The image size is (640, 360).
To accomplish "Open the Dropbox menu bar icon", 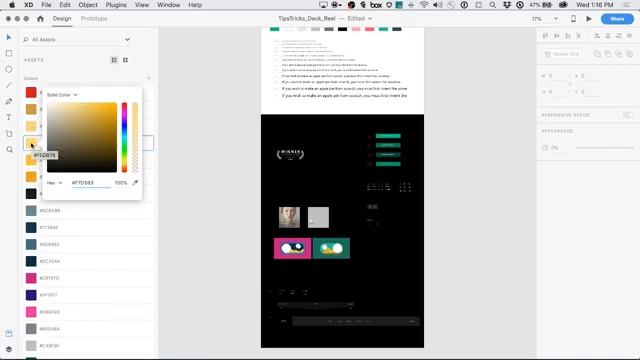I will (x=507, y=5).
